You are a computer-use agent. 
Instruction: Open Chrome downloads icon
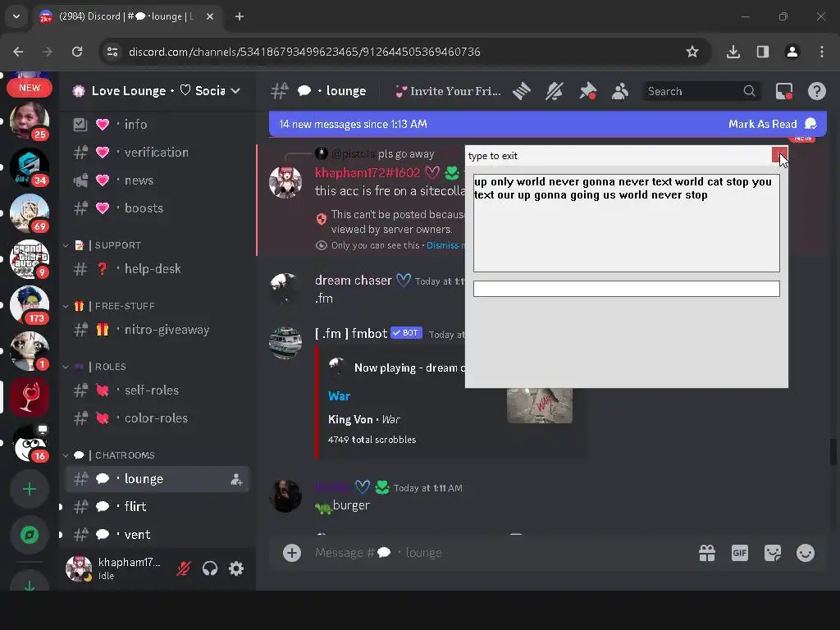[733, 52]
